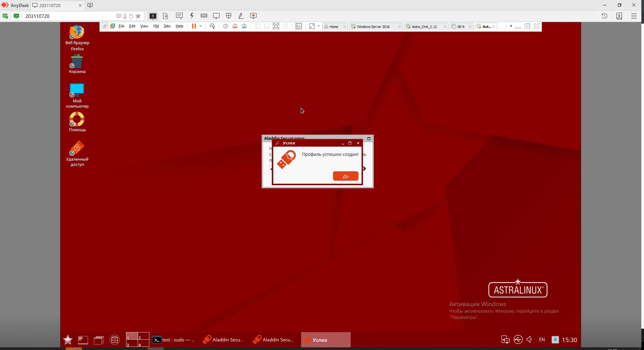Image resolution: width=644 pixels, height=350 pixels.
Task: Open the AnyDesk chat panel
Action: (179, 16)
